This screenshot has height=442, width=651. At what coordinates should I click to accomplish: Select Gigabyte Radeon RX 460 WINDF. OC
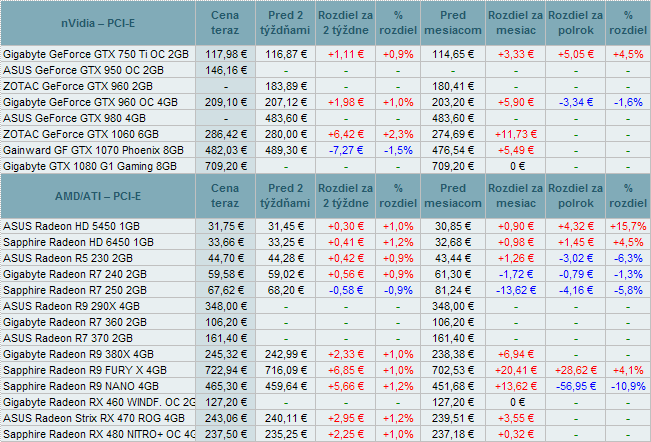(x=99, y=402)
